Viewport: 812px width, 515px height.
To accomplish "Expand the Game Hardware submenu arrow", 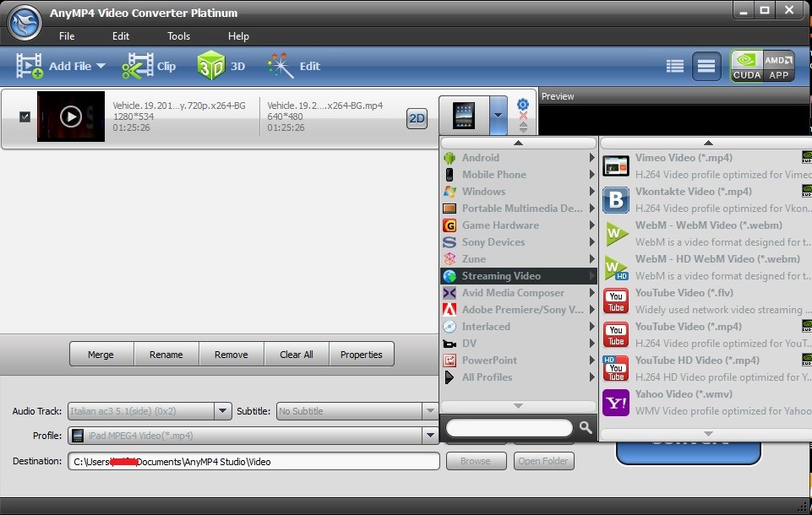I will 591,225.
